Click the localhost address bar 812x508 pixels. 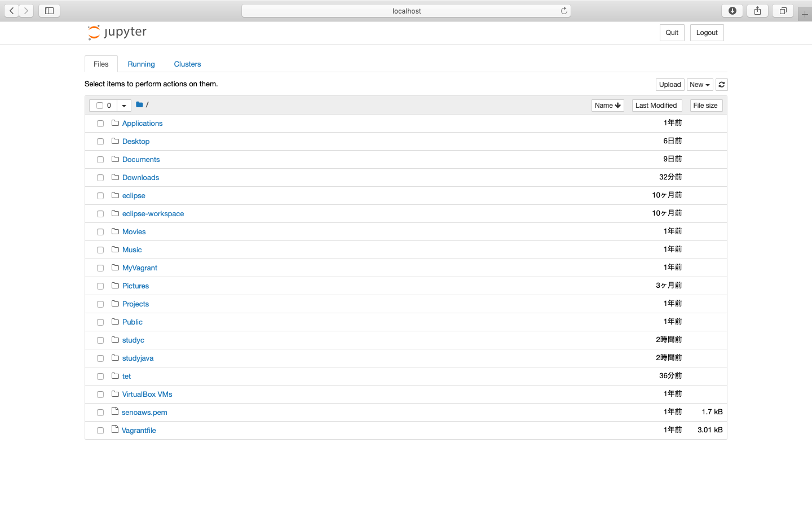click(x=406, y=11)
